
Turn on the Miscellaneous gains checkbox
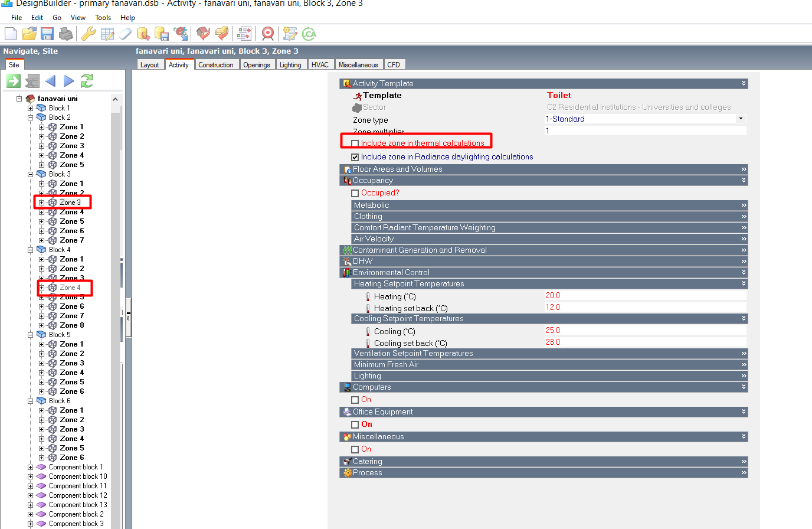[355, 449]
